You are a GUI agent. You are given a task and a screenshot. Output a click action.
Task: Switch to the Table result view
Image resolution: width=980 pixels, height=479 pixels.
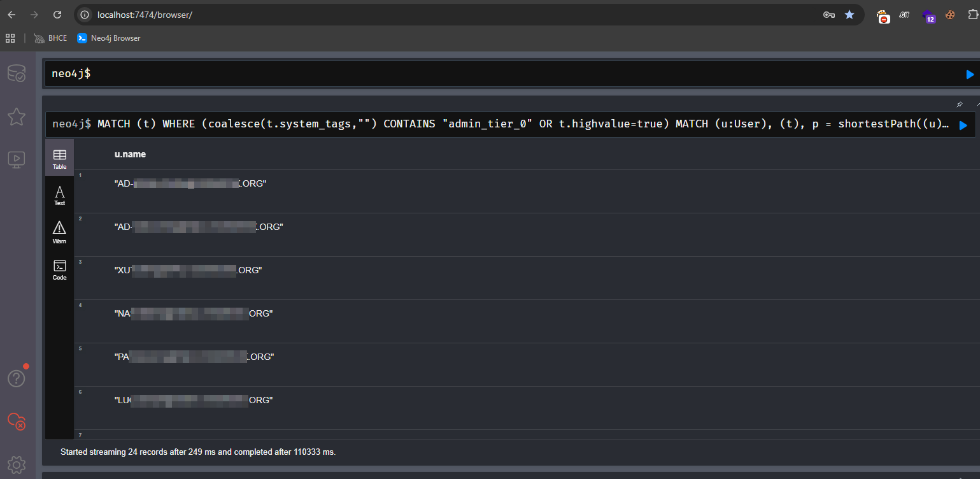(x=59, y=159)
